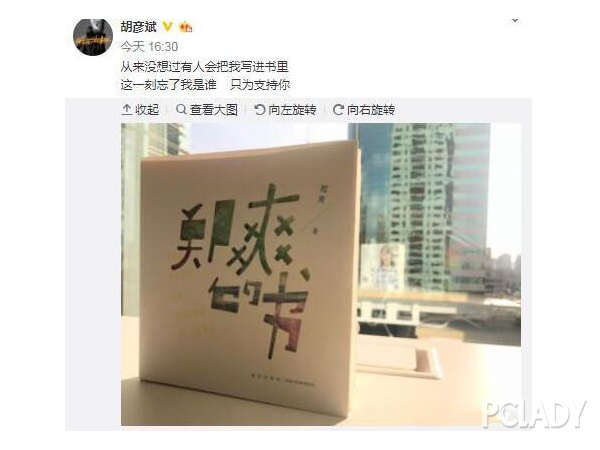Open the post options chevron menu
Image resolution: width=600 pixels, height=450 pixels.
[515, 20]
